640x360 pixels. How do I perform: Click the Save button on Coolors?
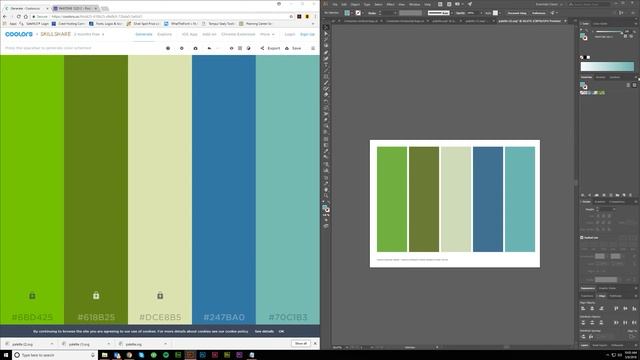pyautogui.click(x=293, y=48)
